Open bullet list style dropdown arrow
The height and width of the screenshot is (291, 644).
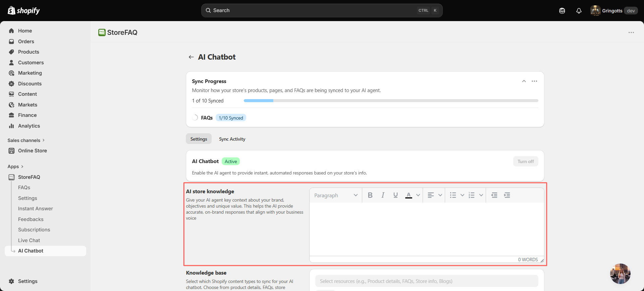point(462,195)
